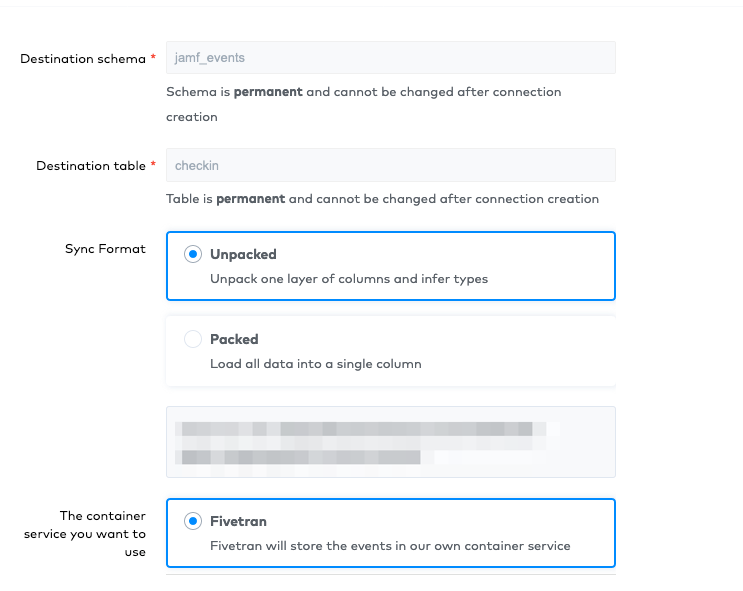Click the bold "Unpacked" option title
The width and height of the screenshot is (743, 591).
243,254
